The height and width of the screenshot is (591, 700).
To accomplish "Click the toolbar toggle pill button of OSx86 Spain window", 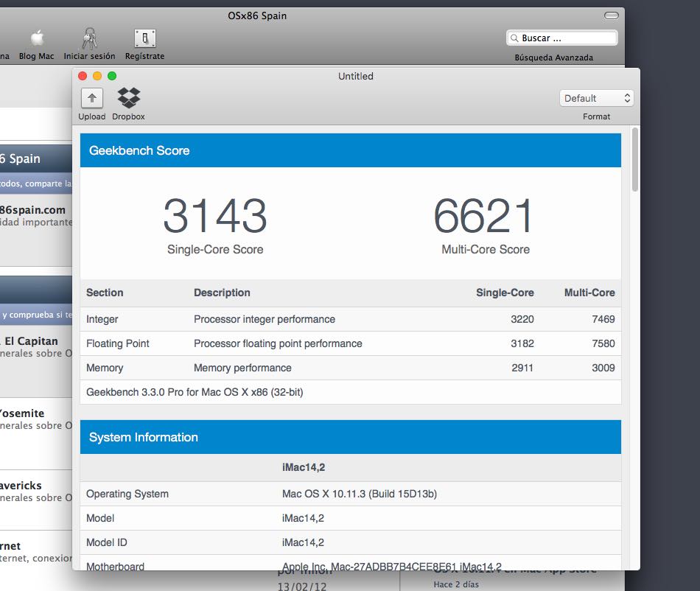I will [x=611, y=15].
